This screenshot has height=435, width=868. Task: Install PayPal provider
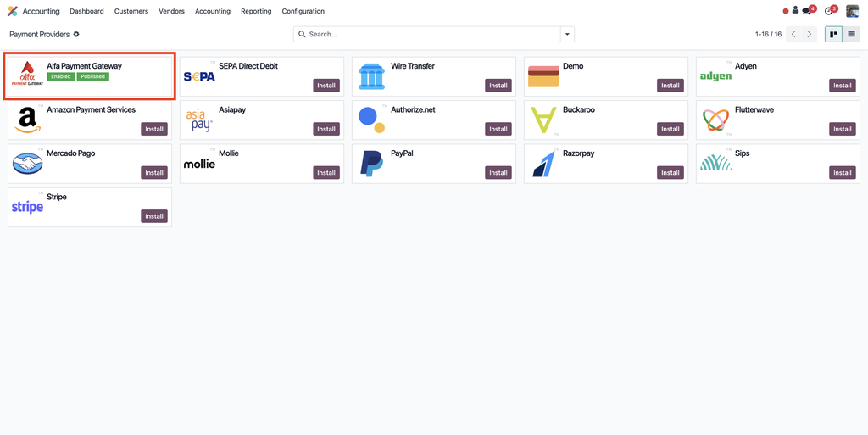click(498, 173)
